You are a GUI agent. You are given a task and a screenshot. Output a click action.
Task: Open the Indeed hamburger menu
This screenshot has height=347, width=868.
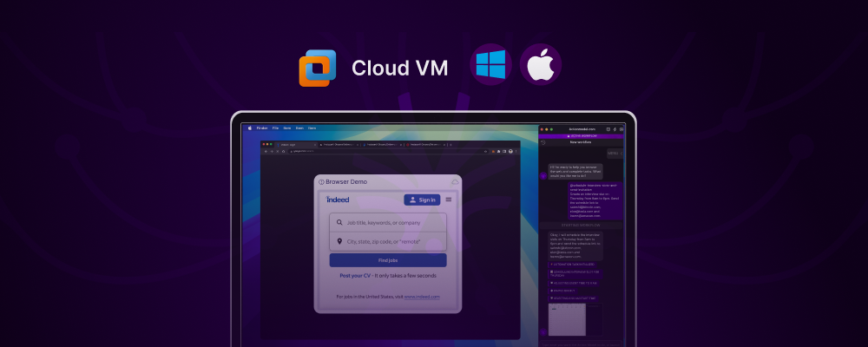[x=449, y=200]
